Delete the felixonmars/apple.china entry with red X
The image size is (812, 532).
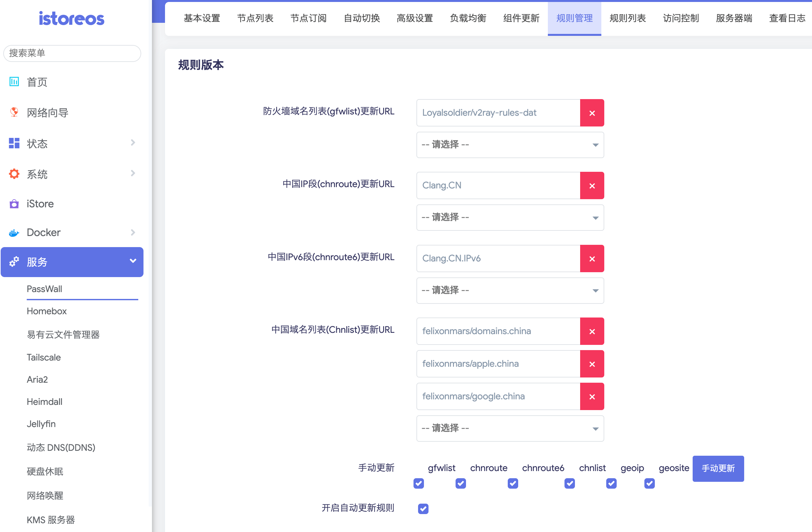point(592,364)
